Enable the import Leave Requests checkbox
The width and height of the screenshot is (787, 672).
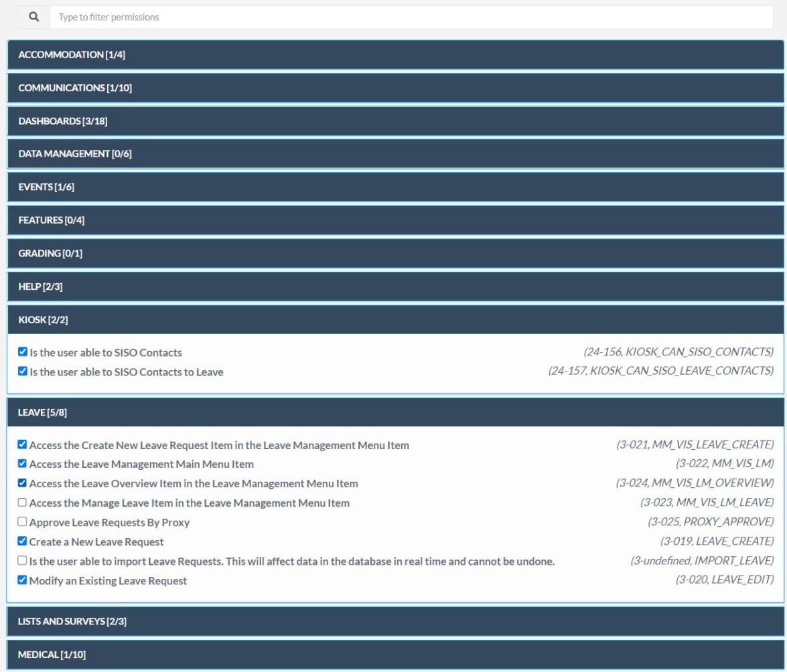pos(22,560)
